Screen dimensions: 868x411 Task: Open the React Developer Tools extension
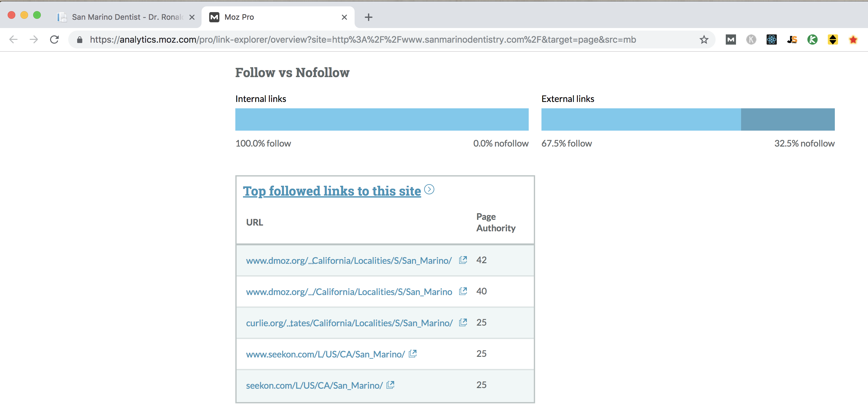[x=772, y=40]
